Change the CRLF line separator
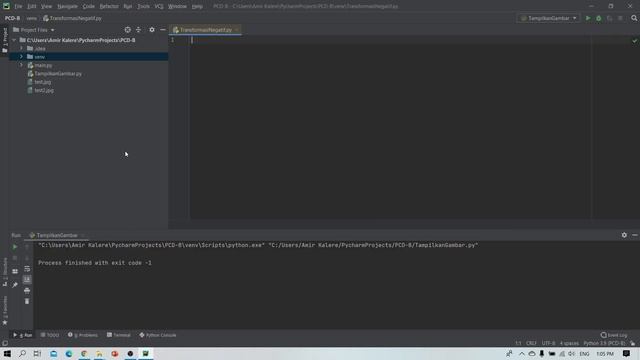Image resolution: width=640 pixels, height=360 pixels. tap(531, 343)
